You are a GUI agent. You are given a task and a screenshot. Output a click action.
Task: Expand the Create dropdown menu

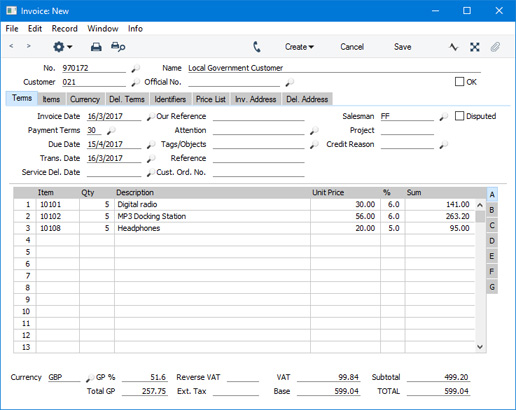pyautogui.click(x=299, y=47)
